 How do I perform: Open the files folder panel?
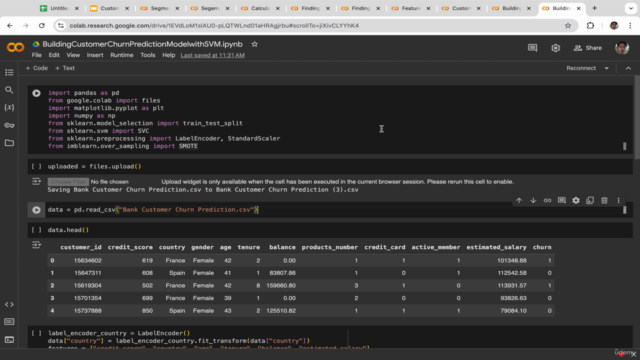pos(9,143)
